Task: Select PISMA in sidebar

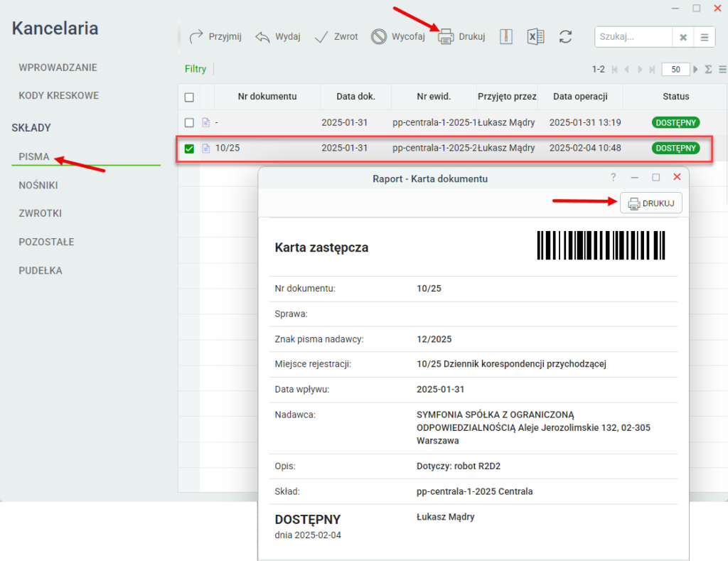Action: [34, 156]
